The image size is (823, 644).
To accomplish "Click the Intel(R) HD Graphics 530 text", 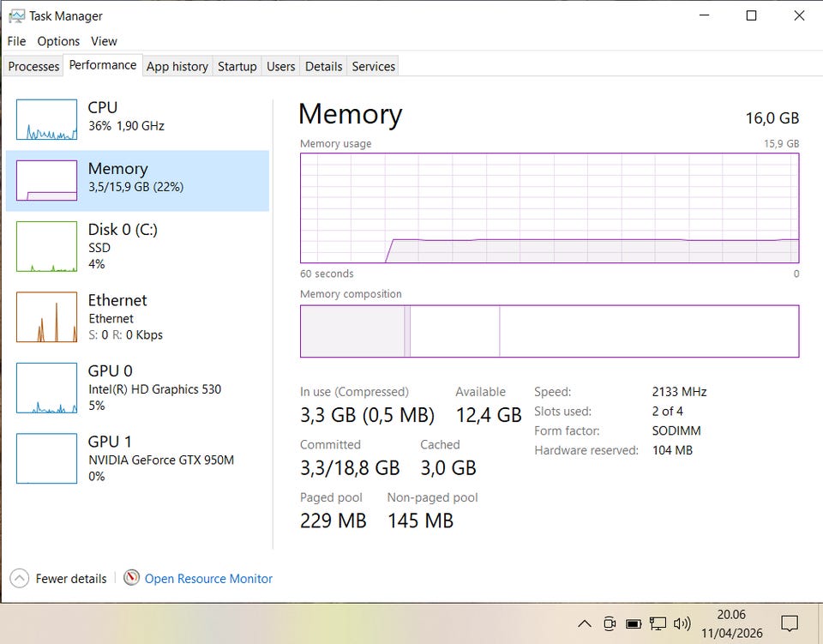I will point(155,389).
